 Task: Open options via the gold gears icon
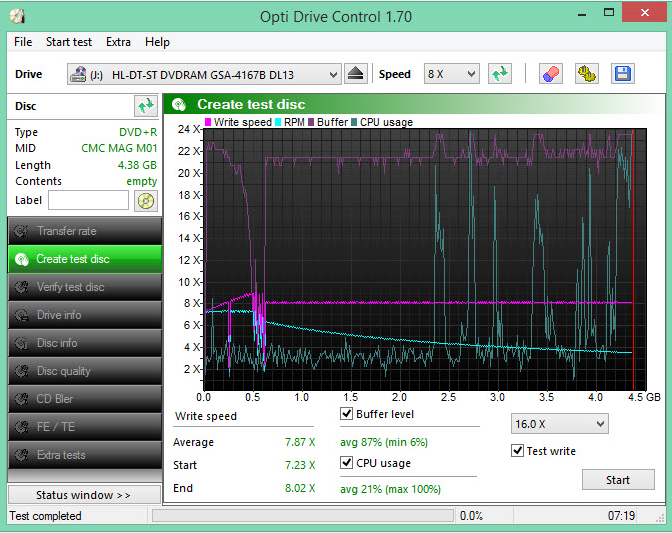point(586,74)
